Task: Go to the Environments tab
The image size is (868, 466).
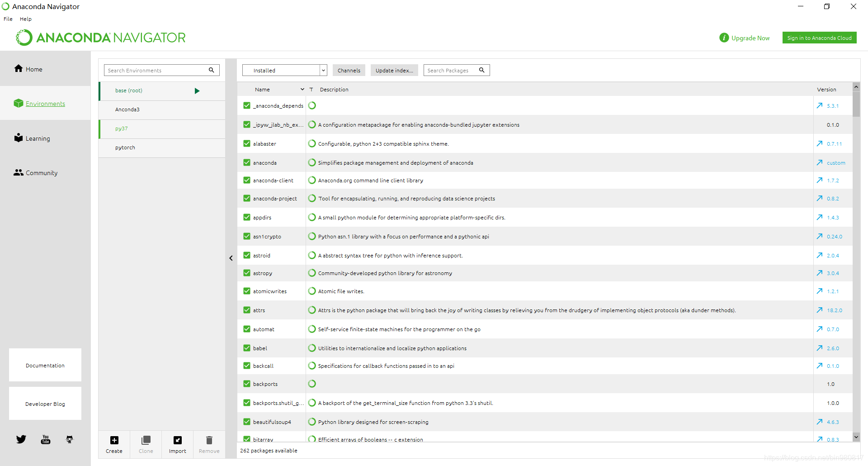Action: 45,104
